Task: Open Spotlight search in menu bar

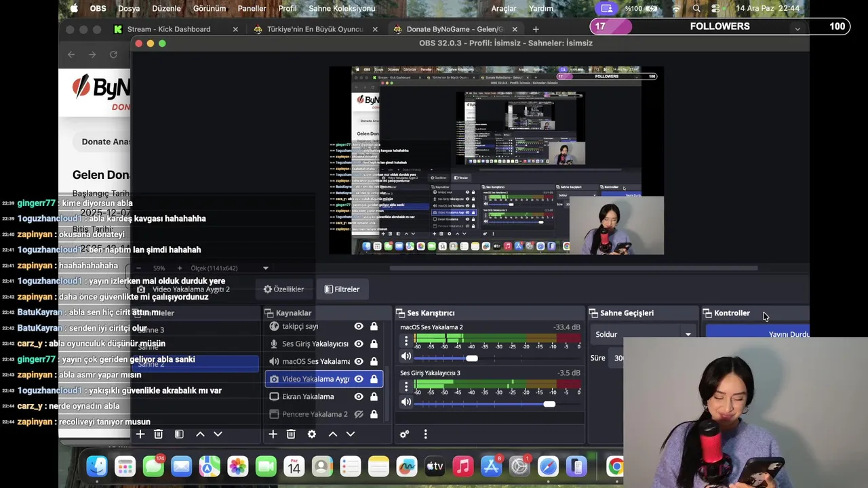Action: (696, 9)
